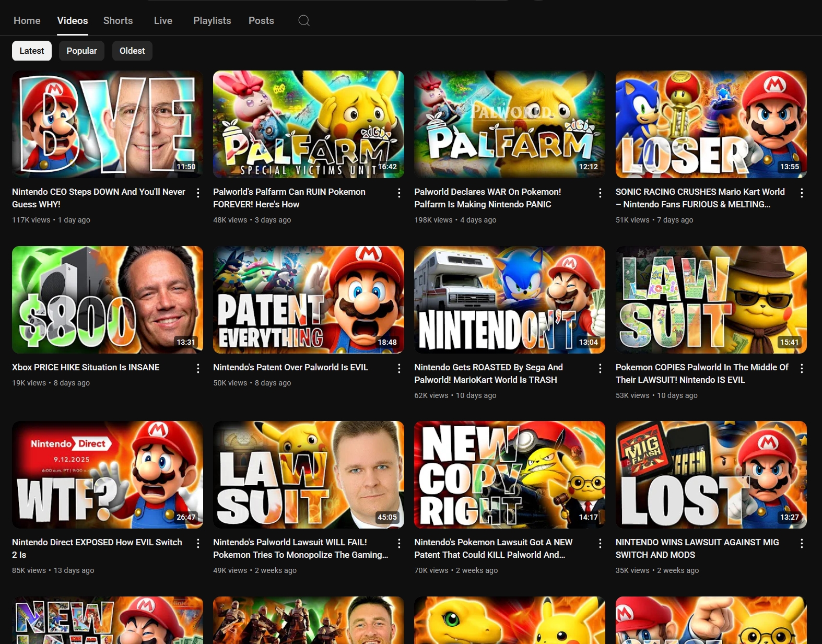Viewport: 822px width, 644px height.
Task: Play the BYE thumbnail video (11:50)
Action: pyautogui.click(x=108, y=124)
